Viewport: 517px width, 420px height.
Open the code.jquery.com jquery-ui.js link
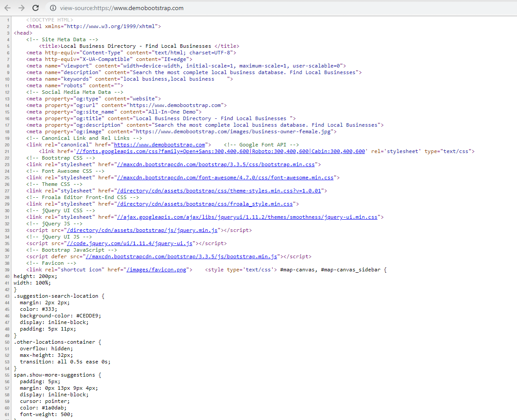coord(130,243)
